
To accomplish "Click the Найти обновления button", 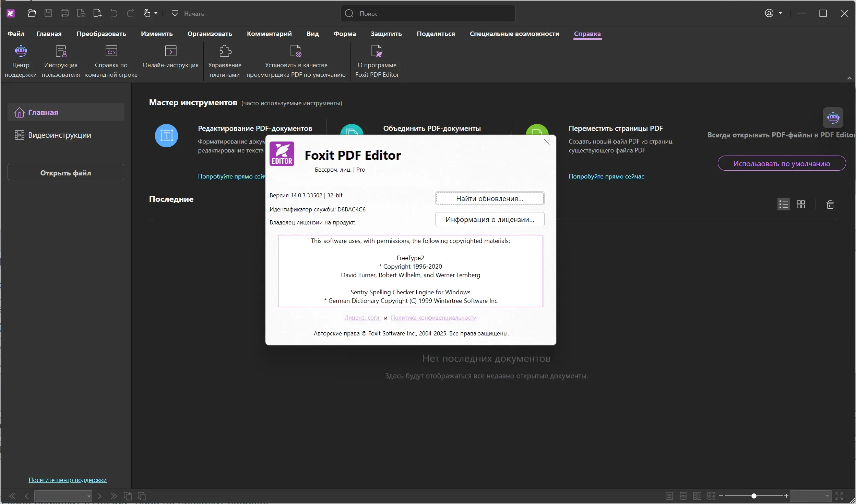I will [489, 198].
